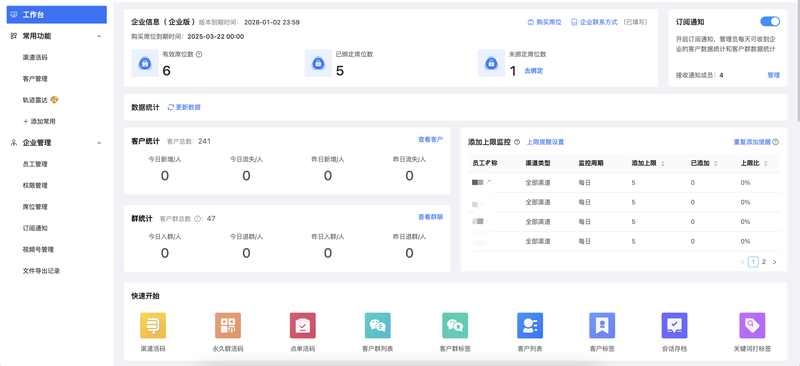Open 关键词打标签 quick start icon
This screenshot has height=366, width=800.
point(752,326)
